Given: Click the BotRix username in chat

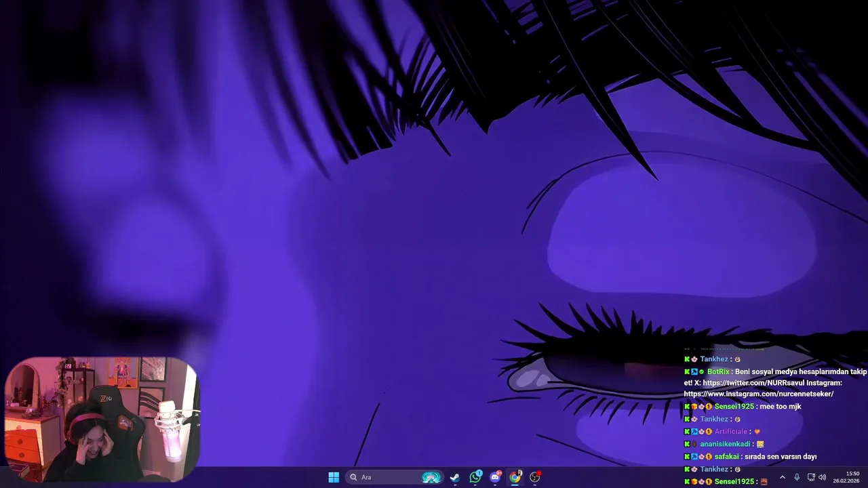Looking at the screenshot, I should 718,371.
